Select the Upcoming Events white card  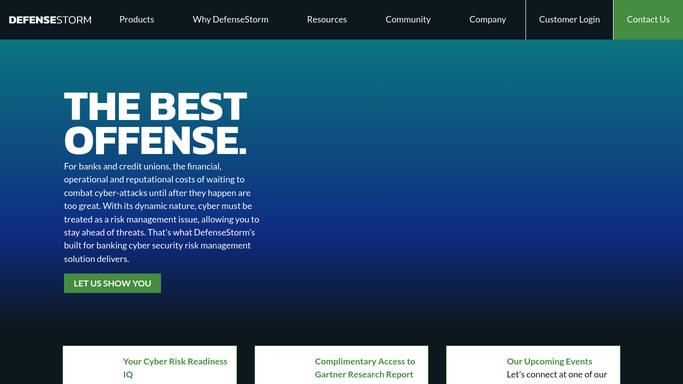click(533, 365)
